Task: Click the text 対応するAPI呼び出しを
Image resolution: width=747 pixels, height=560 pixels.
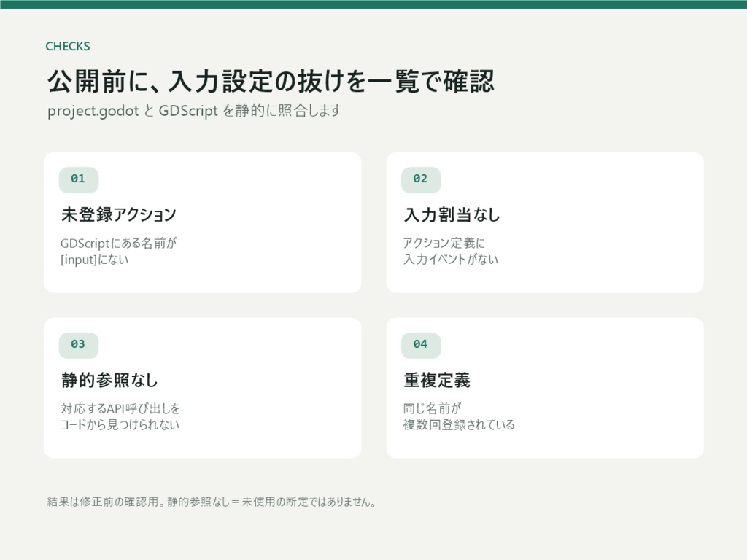Action: [x=120, y=408]
